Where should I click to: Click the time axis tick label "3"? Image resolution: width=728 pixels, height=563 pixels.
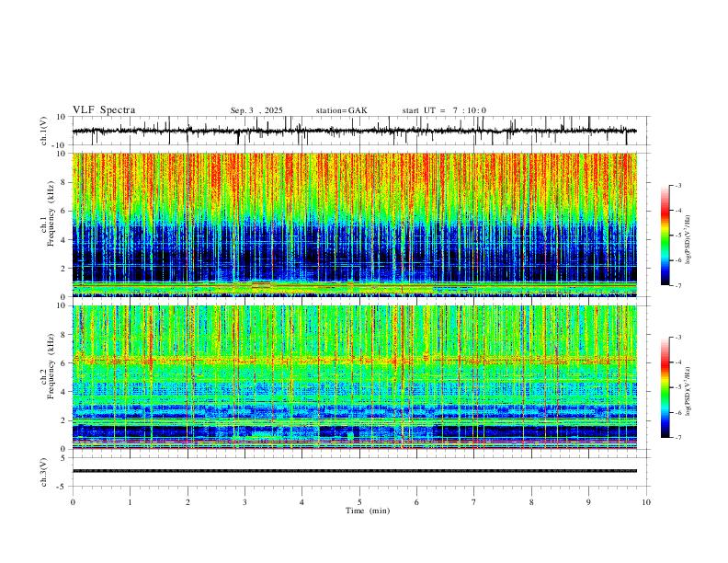pyautogui.click(x=245, y=502)
